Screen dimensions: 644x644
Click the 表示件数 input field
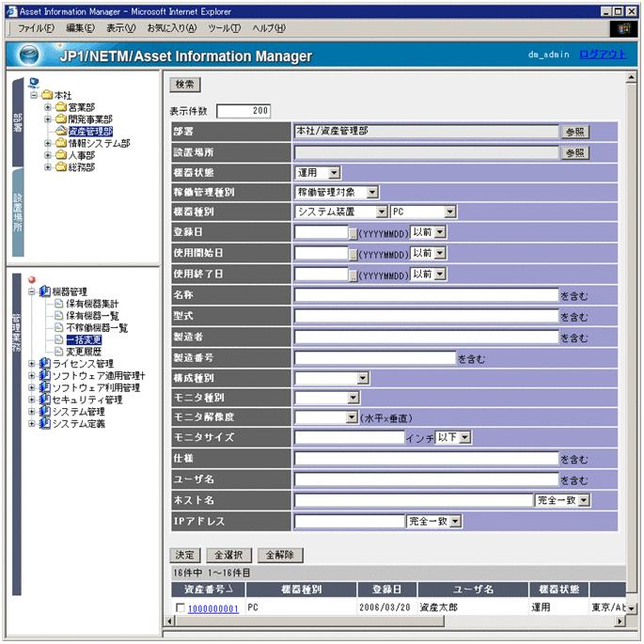243,111
